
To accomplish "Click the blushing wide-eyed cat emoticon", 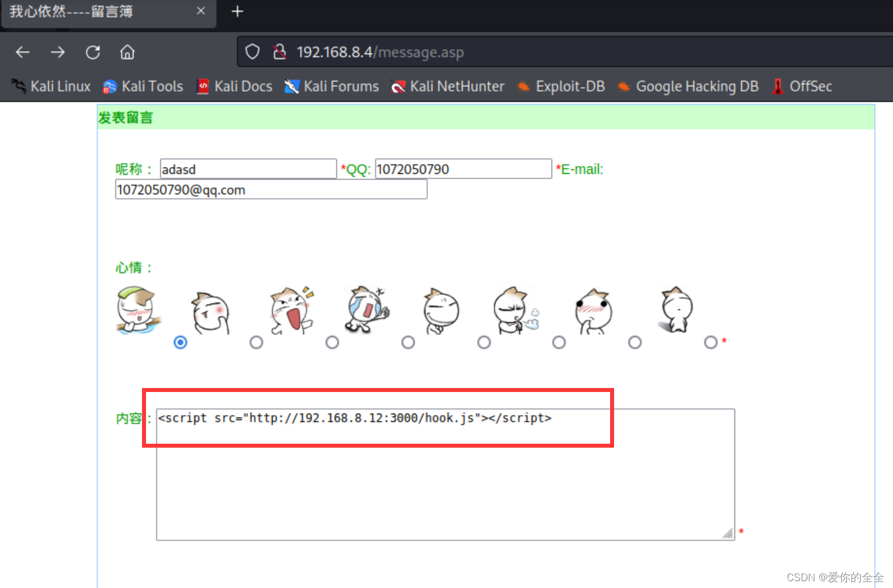I will 593,311.
